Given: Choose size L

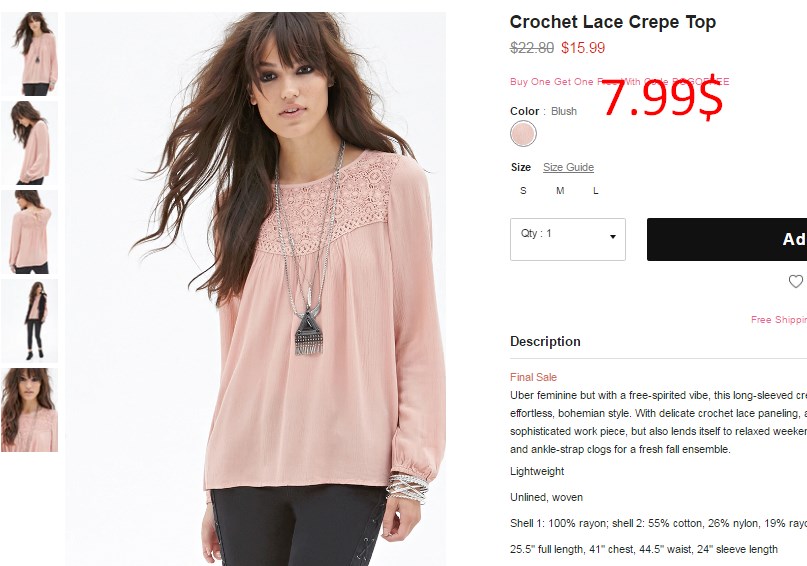Looking at the screenshot, I should [x=595, y=191].
